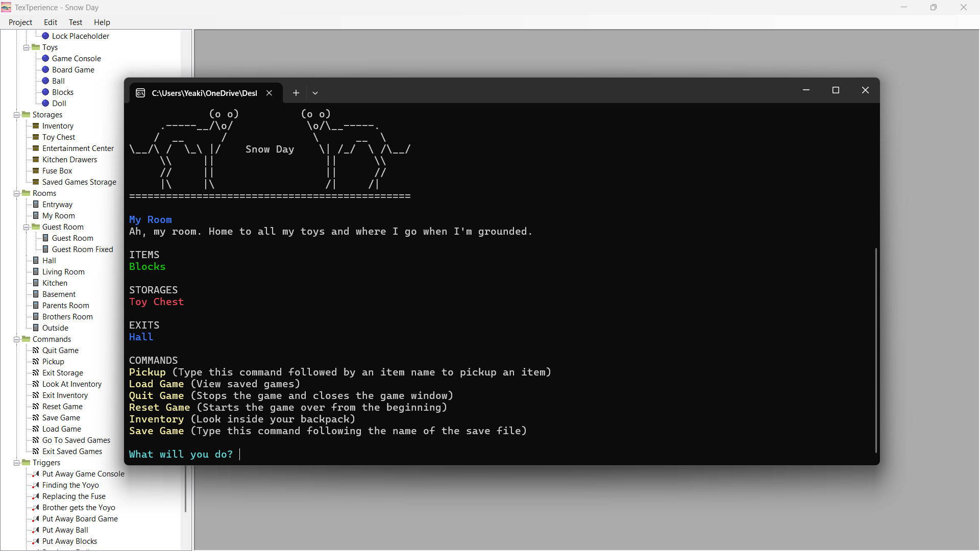Collapse the Storages tree node
The image size is (980, 551).
tap(16, 115)
